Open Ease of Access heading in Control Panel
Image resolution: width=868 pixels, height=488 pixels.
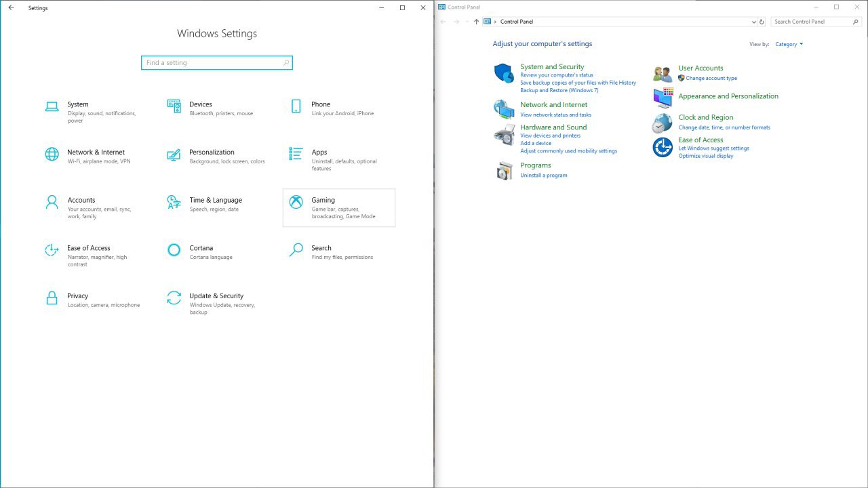(x=701, y=140)
